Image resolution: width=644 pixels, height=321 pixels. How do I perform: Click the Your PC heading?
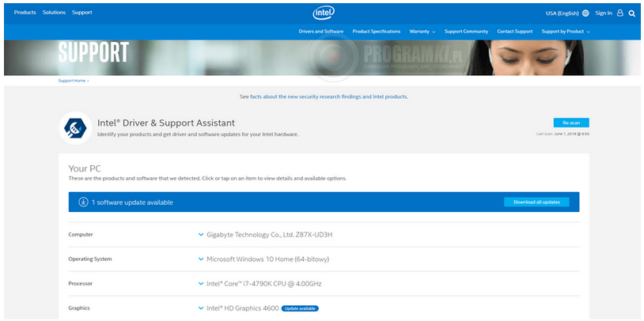[x=85, y=168]
